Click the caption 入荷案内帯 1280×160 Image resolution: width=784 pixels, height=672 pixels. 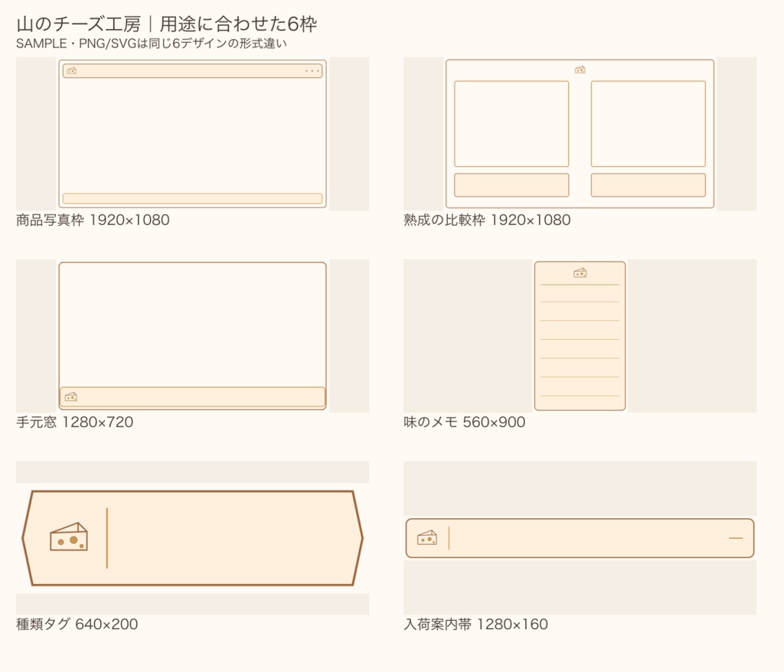(476, 624)
